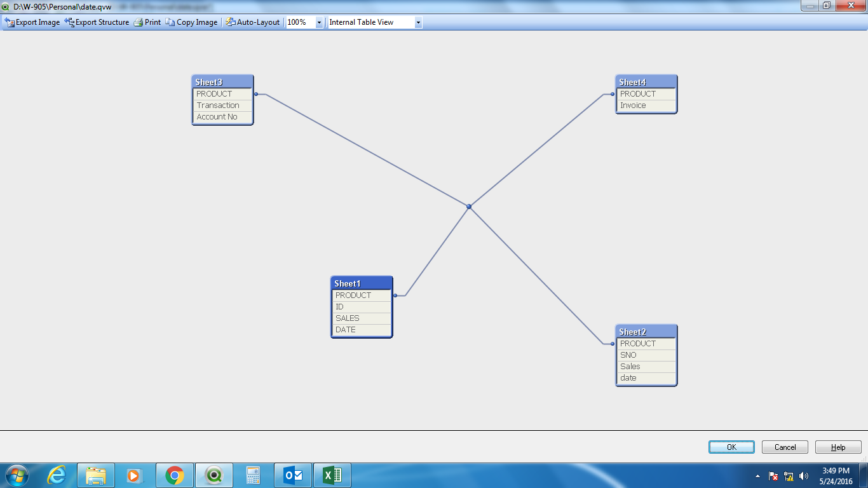Screen dimensions: 868x488
Task: Click the central PRODUCT key junction node
Action: (x=469, y=207)
